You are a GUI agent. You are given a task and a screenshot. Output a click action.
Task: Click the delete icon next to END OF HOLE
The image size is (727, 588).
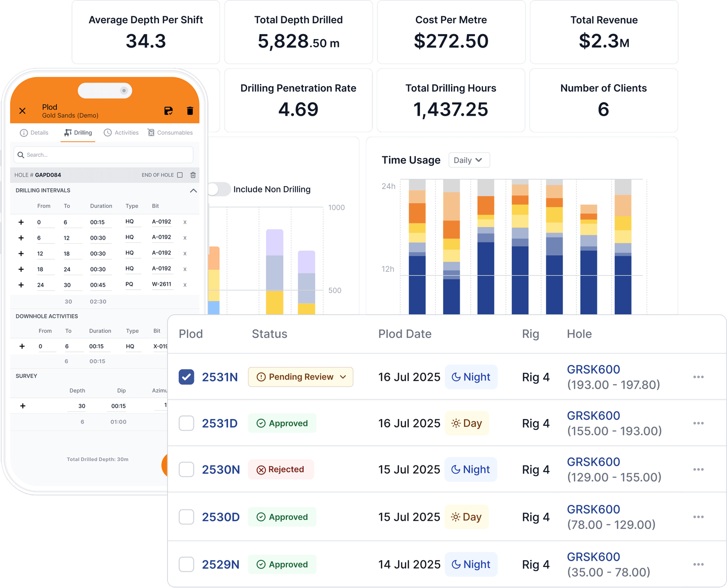[x=192, y=175]
